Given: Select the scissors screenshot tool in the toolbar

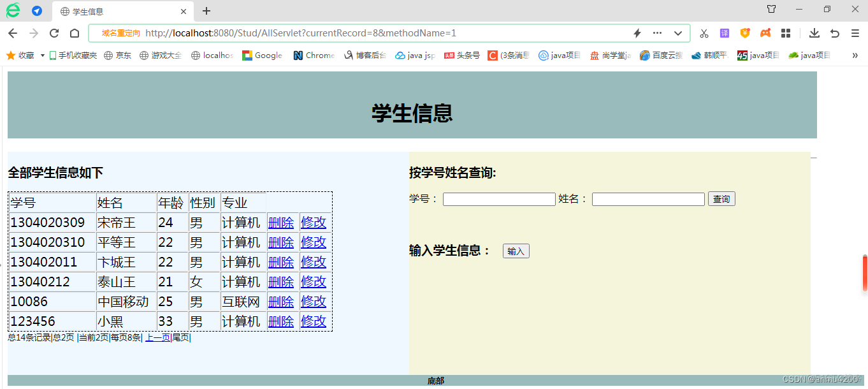Looking at the screenshot, I should [x=704, y=33].
